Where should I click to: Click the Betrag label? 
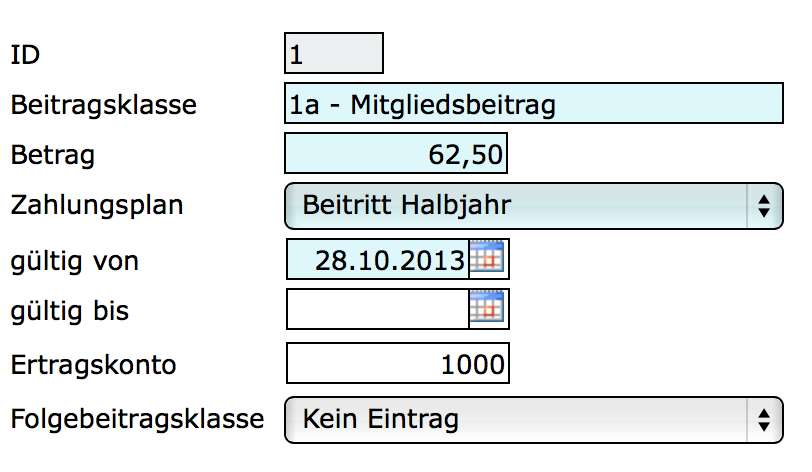52,155
